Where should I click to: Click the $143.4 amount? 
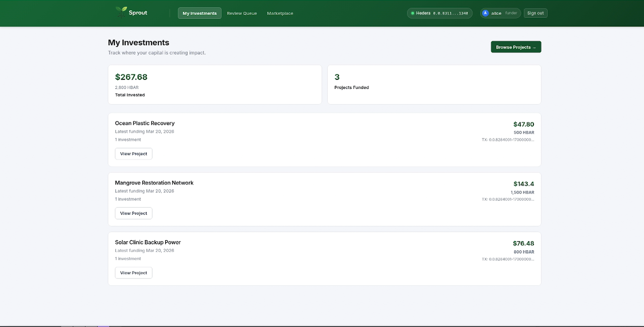point(523,184)
